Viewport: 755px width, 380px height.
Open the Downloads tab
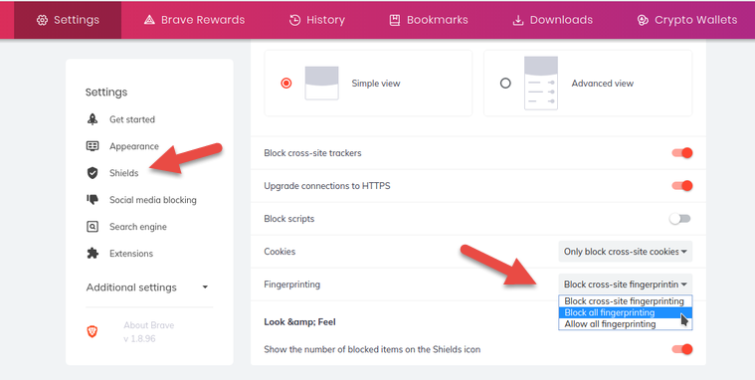pos(553,20)
